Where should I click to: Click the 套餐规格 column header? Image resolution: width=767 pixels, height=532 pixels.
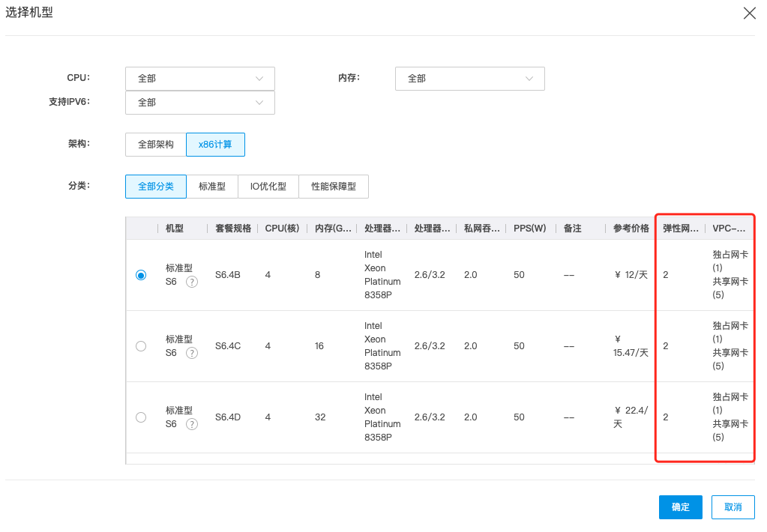coord(232,229)
